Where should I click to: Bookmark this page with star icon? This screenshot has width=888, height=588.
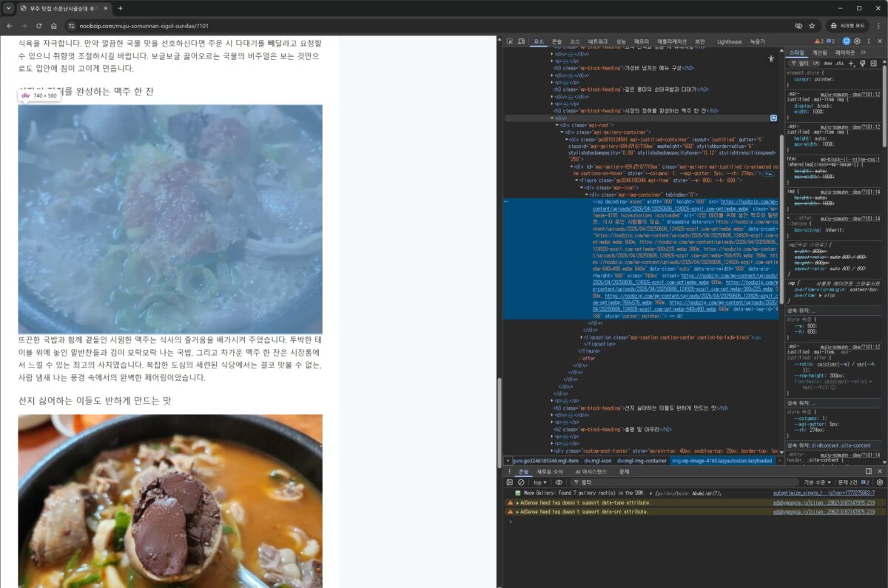[x=812, y=25]
